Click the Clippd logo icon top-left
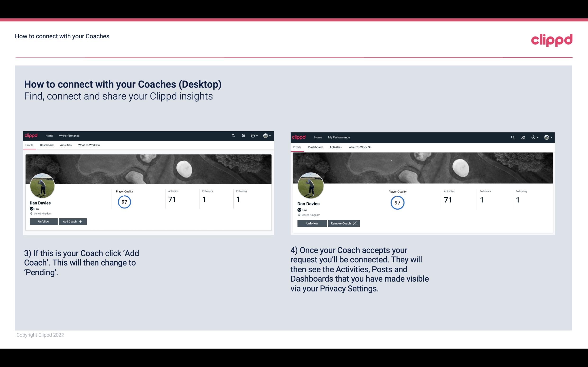Viewport: 588px width, 367px height. pos(32,135)
